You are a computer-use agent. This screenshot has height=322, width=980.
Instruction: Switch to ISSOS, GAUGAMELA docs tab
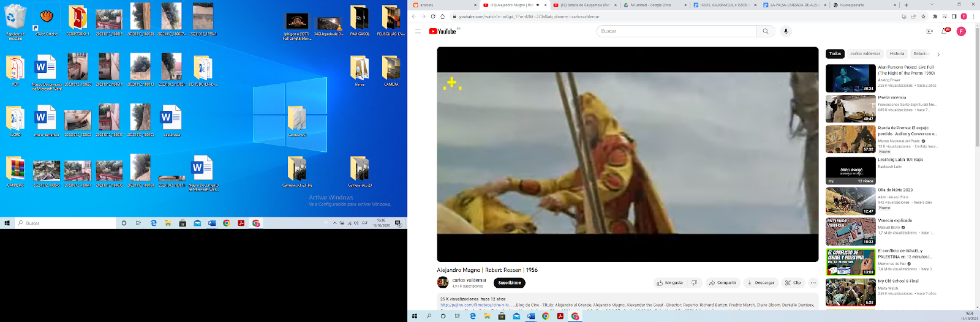click(x=724, y=5)
